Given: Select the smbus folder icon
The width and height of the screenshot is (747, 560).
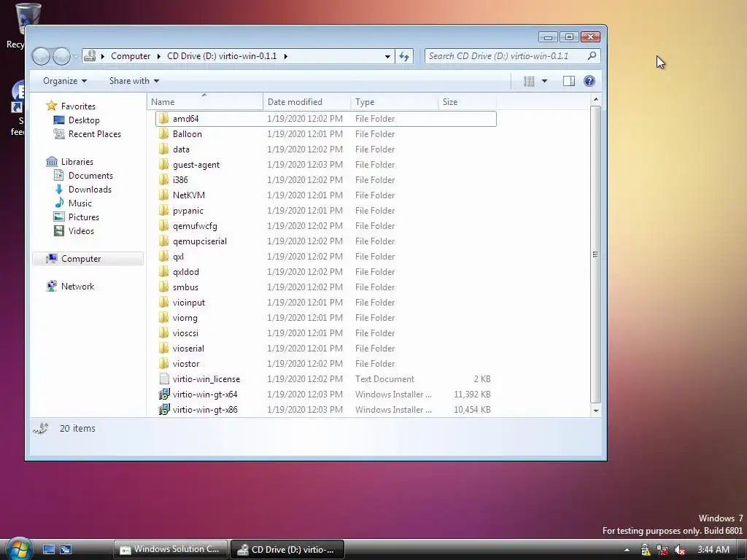Looking at the screenshot, I should (163, 287).
